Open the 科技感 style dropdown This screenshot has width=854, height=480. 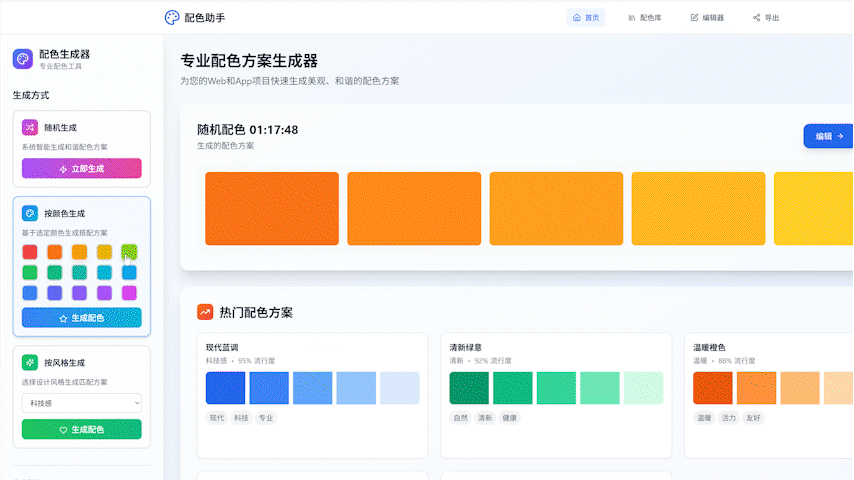[x=82, y=403]
